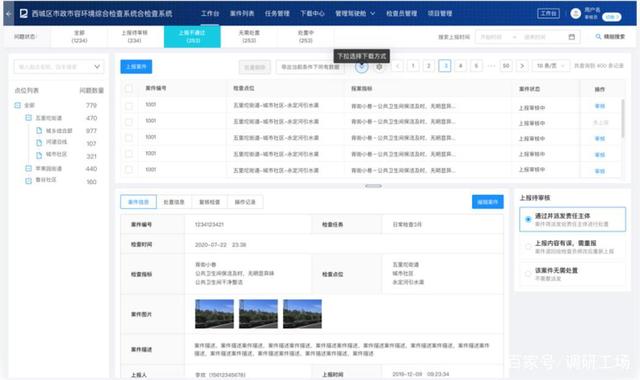This screenshot has height=380, width=640.
Task: Open the gear settings icon above the table
Action: pos(379,67)
